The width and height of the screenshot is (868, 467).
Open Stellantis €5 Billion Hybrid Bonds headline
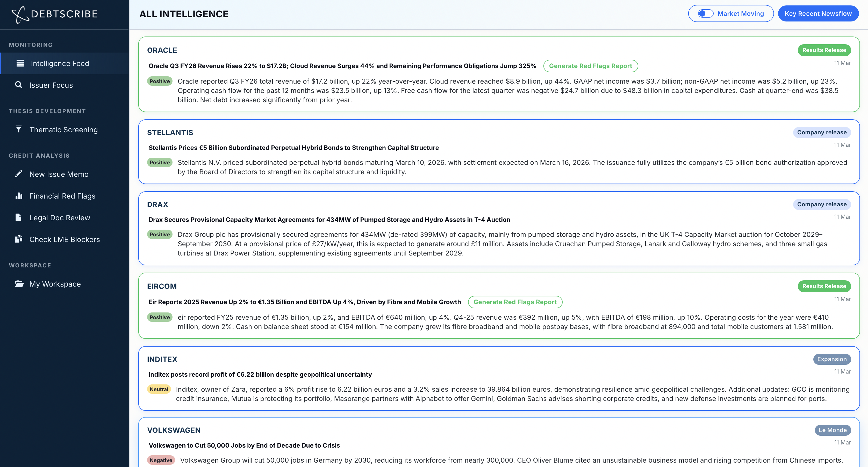[294, 148]
